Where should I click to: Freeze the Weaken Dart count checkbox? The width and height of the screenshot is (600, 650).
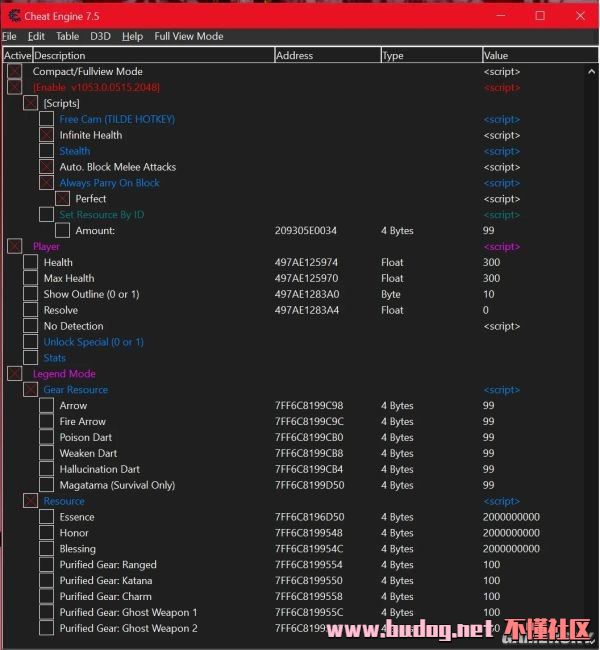(x=46, y=453)
